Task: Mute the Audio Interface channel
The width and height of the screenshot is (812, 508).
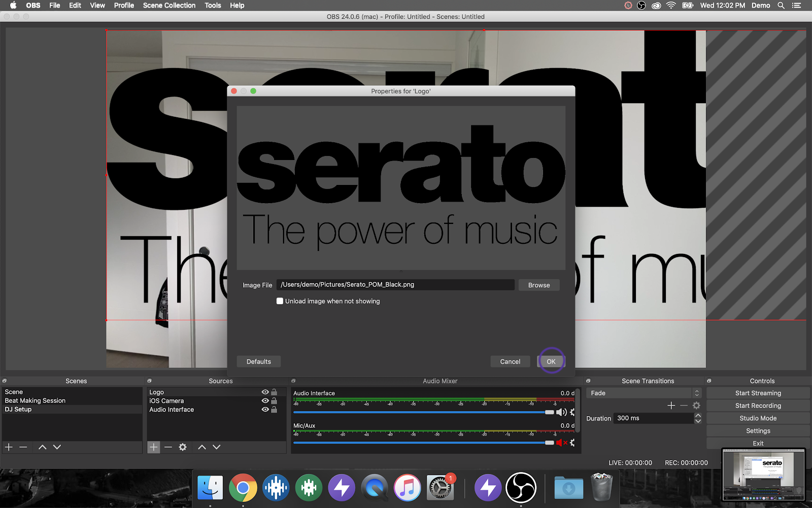Action: (561, 412)
